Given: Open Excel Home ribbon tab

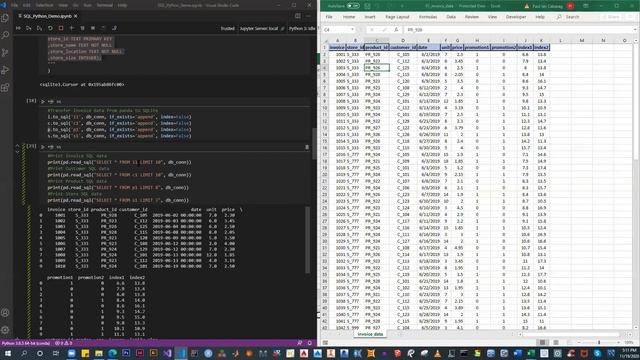Looking at the screenshot, I should tap(349, 17).
